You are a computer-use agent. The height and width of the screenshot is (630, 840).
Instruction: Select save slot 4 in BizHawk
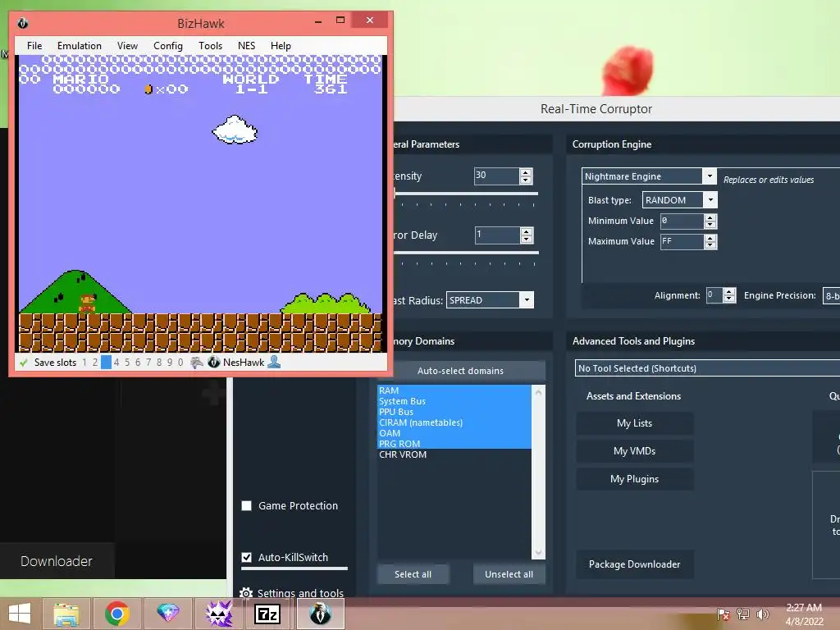pyautogui.click(x=116, y=363)
